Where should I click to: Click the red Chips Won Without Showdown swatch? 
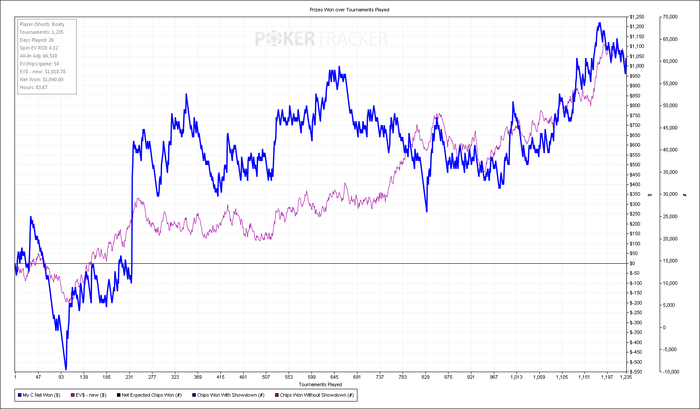pyautogui.click(x=277, y=395)
